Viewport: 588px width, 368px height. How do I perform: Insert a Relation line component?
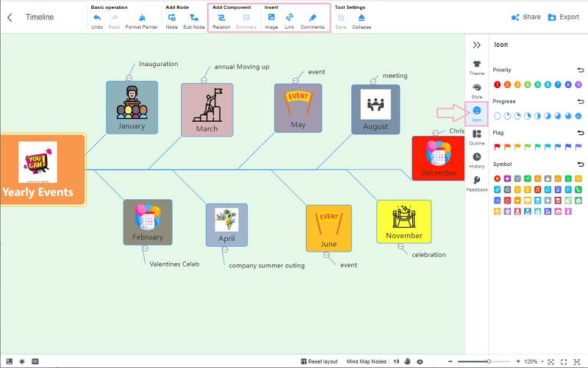221,18
